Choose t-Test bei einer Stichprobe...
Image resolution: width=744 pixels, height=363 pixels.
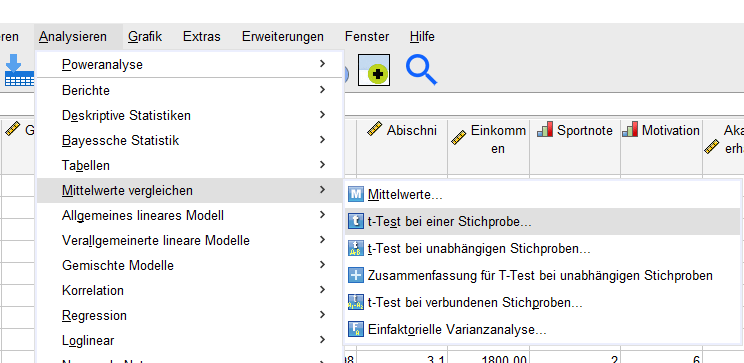(543, 222)
